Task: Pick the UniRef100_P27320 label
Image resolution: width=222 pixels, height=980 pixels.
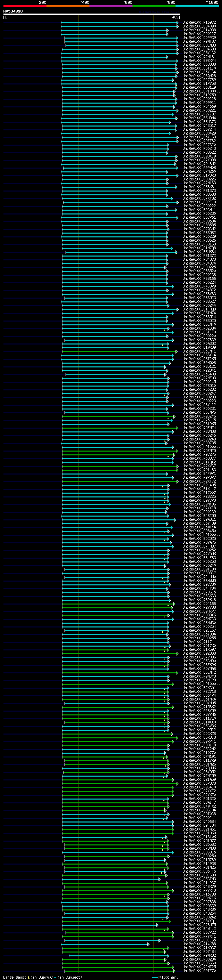Action: [x=199, y=145]
